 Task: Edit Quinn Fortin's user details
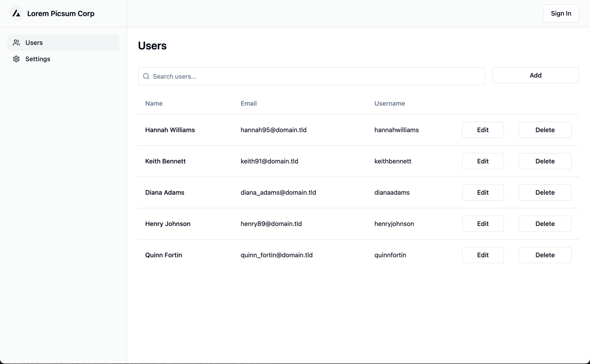[x=483, y=255]
